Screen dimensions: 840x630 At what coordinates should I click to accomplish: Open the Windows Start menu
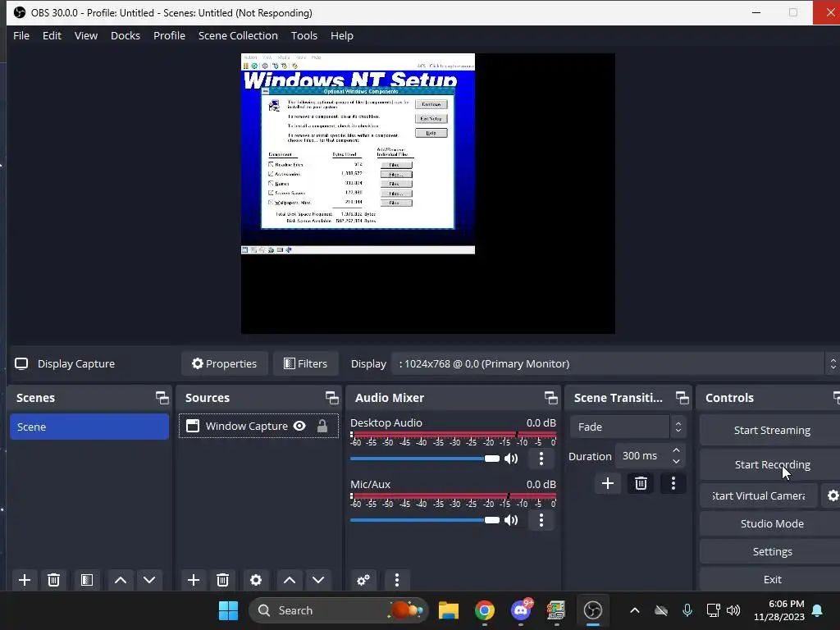coord(228,610)
